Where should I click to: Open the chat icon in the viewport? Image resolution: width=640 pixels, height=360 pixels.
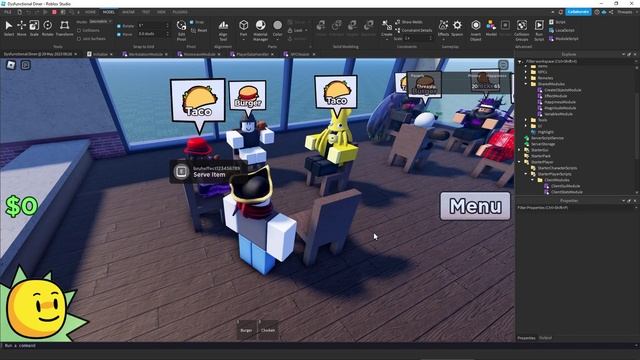[x=26, y=64]
